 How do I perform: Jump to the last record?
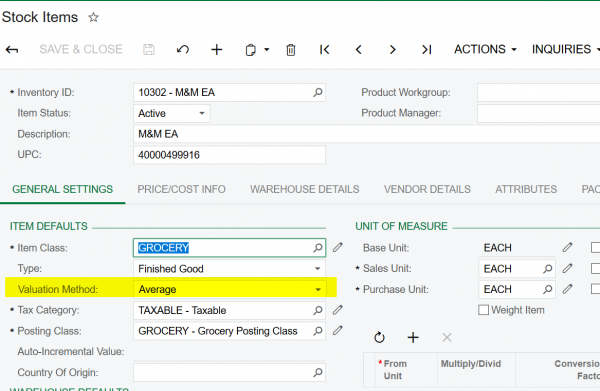point(426,50)
